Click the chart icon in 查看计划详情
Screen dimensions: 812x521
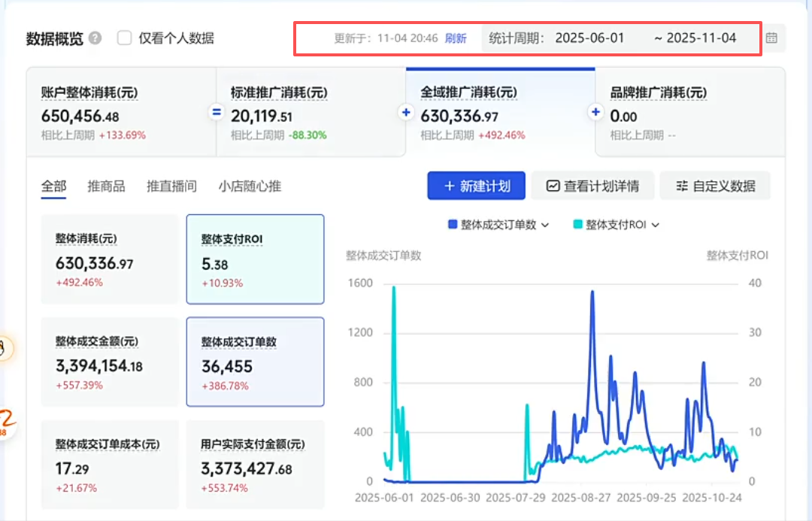click(553, 186)
